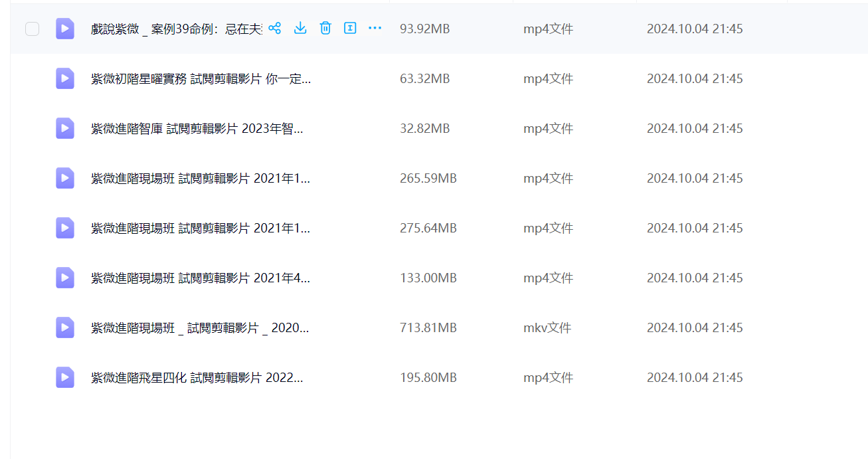Click the share icon for 戲說紫微 file
868x459 pixels.
[x=275, y=28]
